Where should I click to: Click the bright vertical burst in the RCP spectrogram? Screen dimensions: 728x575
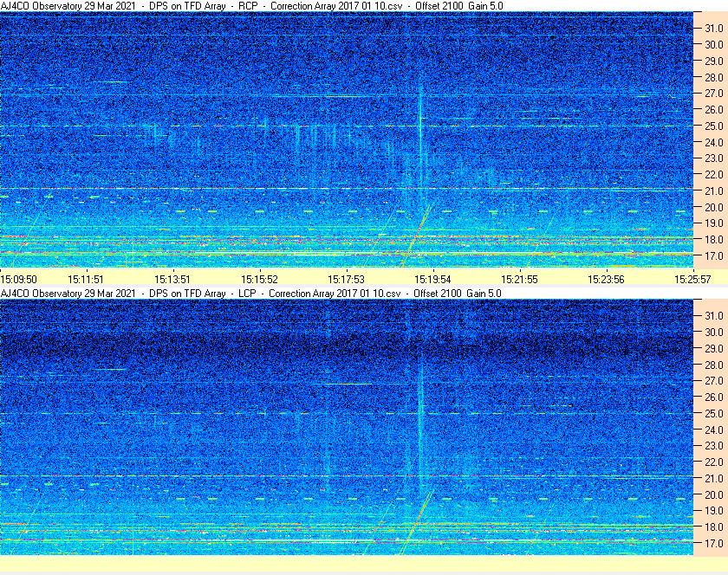tap(420, 139)
